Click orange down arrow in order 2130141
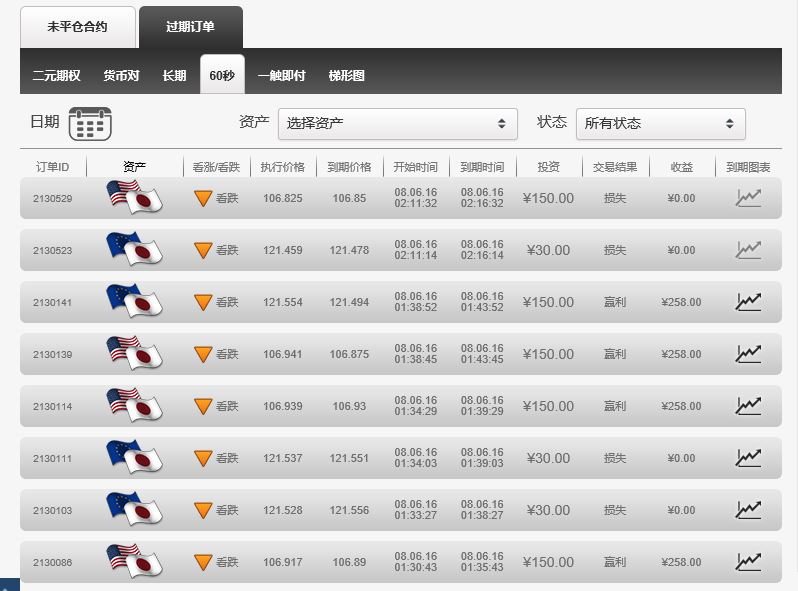The width and height of the screenshot is (798, 591). tap(203, 302)
